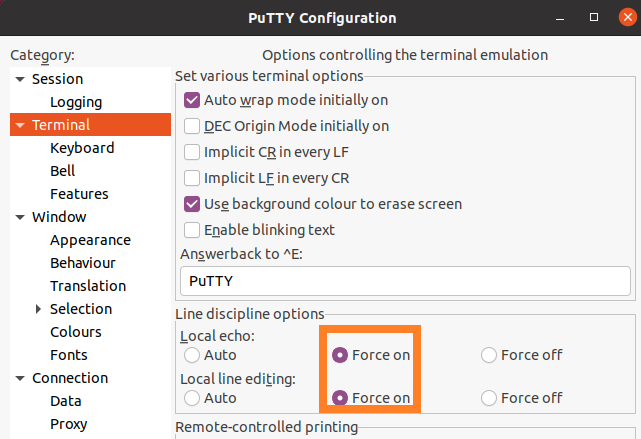Open the Colours settings panel
The image size is (641, 439).
[76, 332]
